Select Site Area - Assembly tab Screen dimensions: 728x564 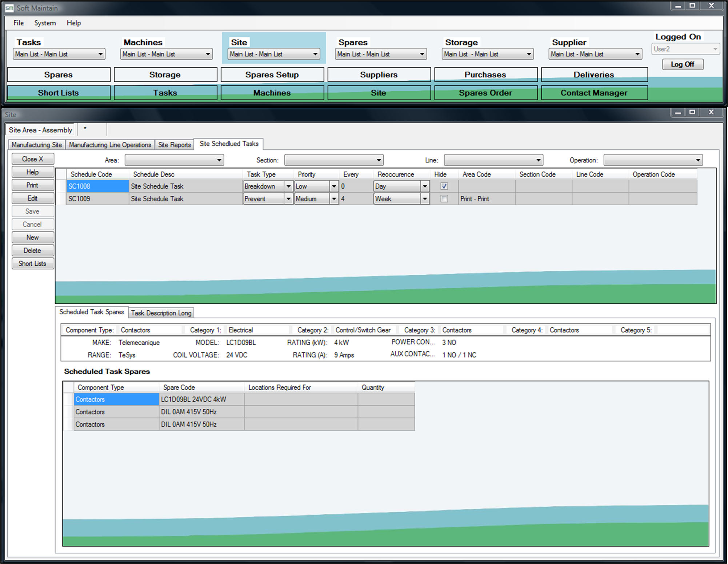tap(40, 130)
